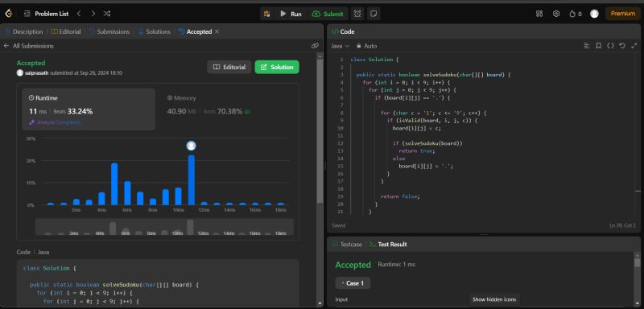Click the 70.38% memory beats value
Image resolution: width=644 pixels, height=309 pixels.
click(229, 111)
